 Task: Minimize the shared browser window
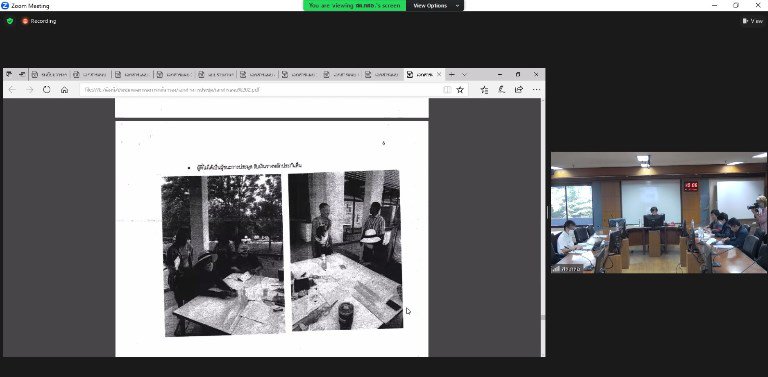(x=500, y=74)
